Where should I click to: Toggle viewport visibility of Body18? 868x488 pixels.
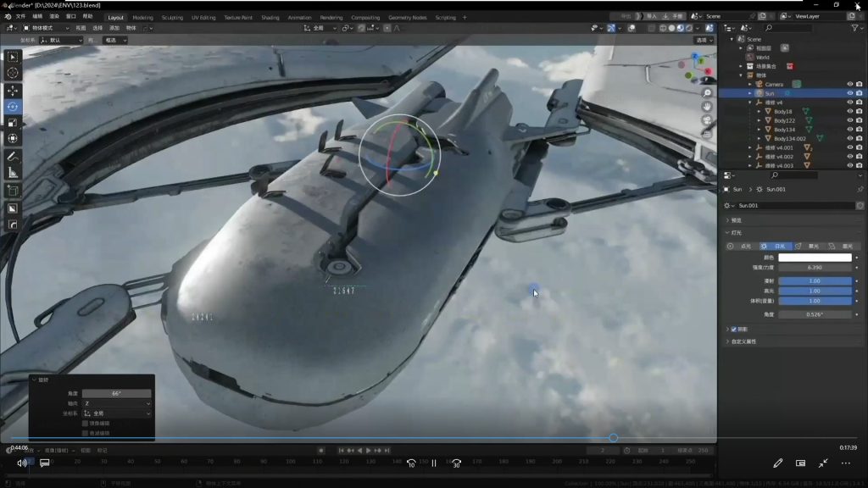click(849, 111)
